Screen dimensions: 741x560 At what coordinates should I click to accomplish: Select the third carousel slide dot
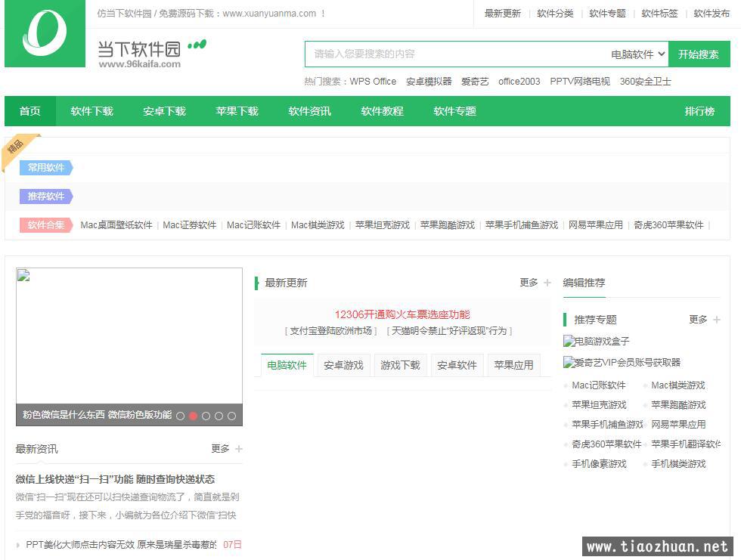(x=206, y=416)
